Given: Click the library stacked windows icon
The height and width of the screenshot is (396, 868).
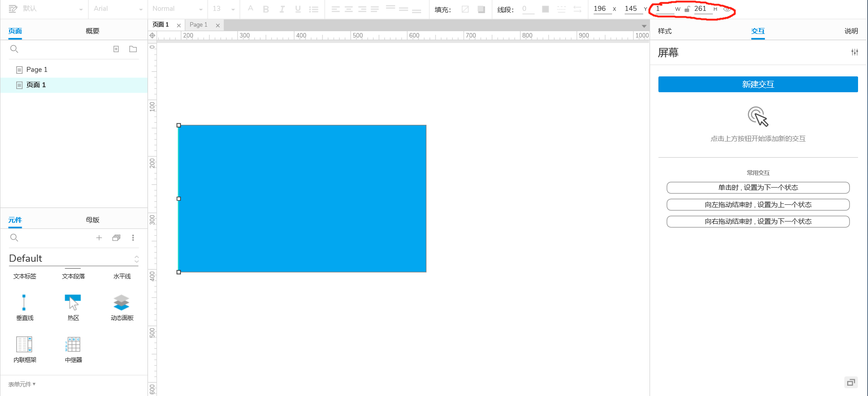Looking at the screenshot, I should (116, 238).
